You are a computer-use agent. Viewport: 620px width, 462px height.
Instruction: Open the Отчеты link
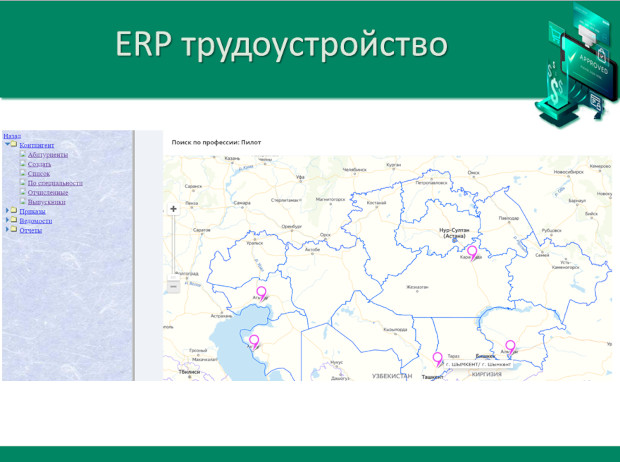(30, 231)
